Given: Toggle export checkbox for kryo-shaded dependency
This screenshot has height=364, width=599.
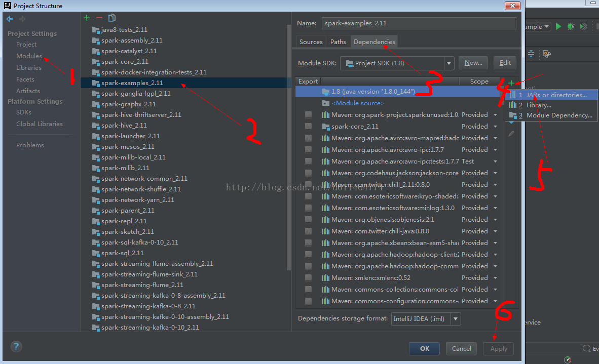Looking at the screenshot, I should click(x=308, y=196).
